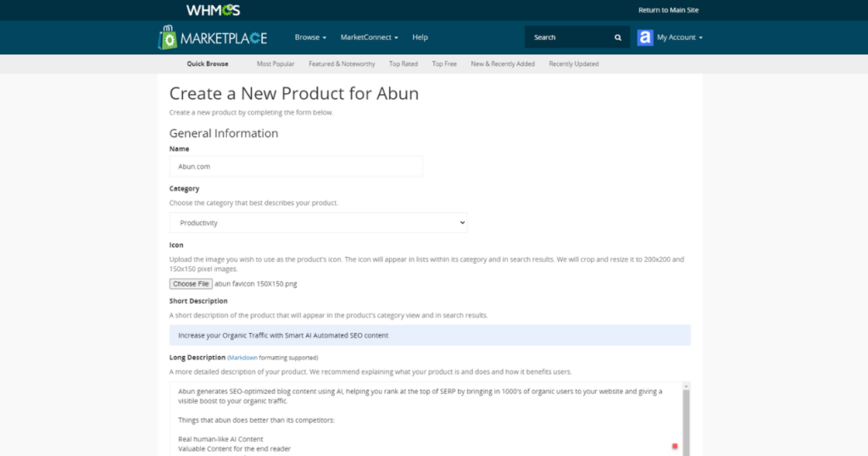
Task: Click the text 'Real human-like AI Content'
Action: [221, 439]
